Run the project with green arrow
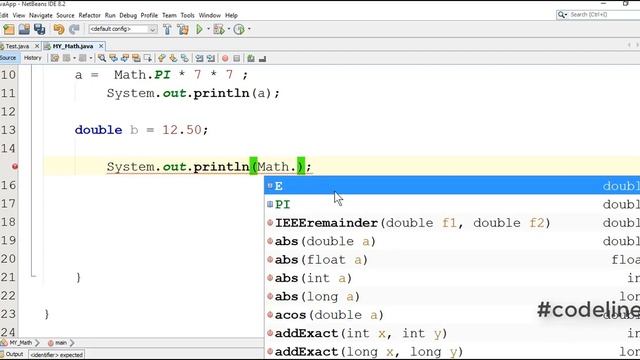 tap(199, 29)
